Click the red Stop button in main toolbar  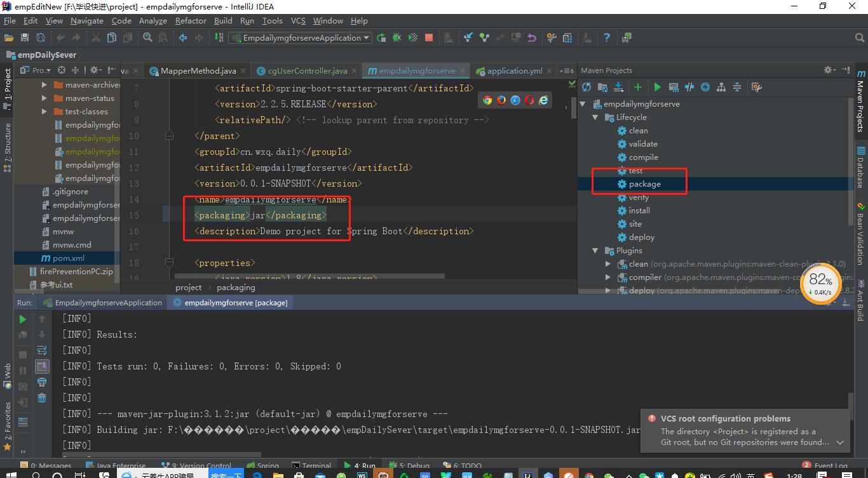[429, 38]
